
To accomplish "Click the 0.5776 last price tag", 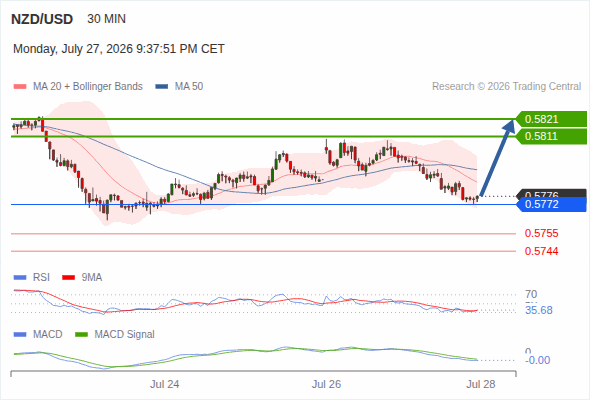I will tap(552, 193).
